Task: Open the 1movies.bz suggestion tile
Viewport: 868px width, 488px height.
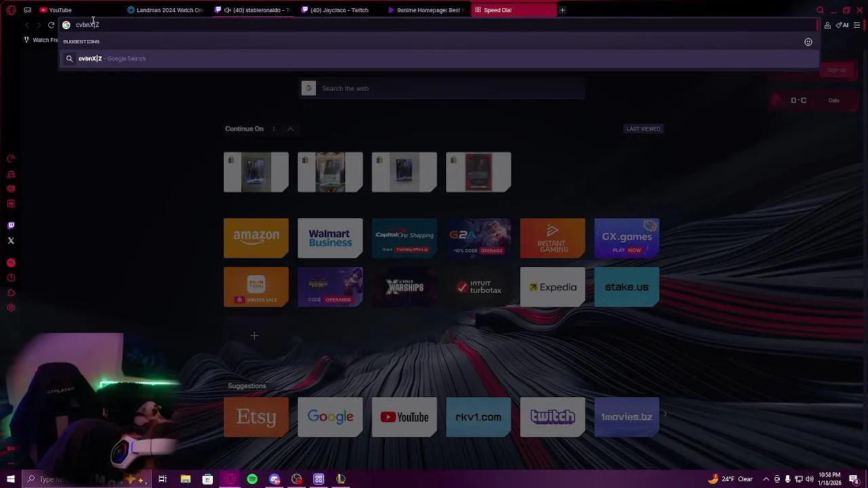Action: [627, 417]
